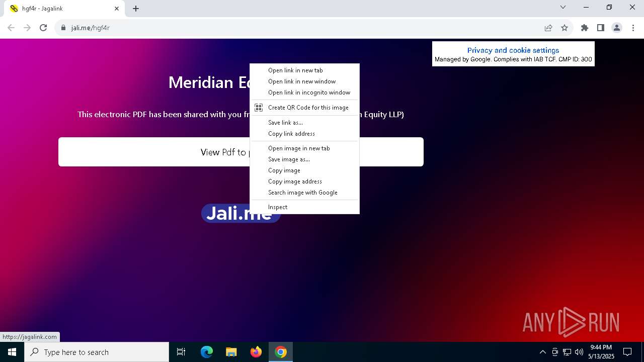Select Copy image from context menu
Image resolution: width=644 pixels, height=362 pixels.
point(305,170)
